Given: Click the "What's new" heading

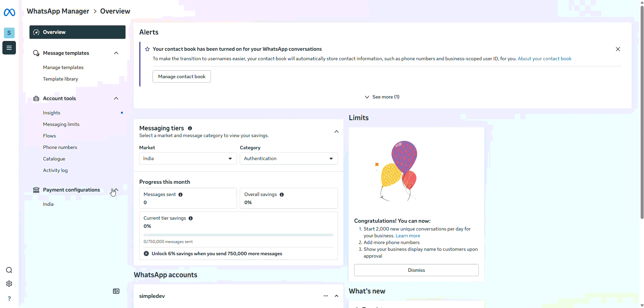Looking at the screenshot, I should tap(367, 291).
